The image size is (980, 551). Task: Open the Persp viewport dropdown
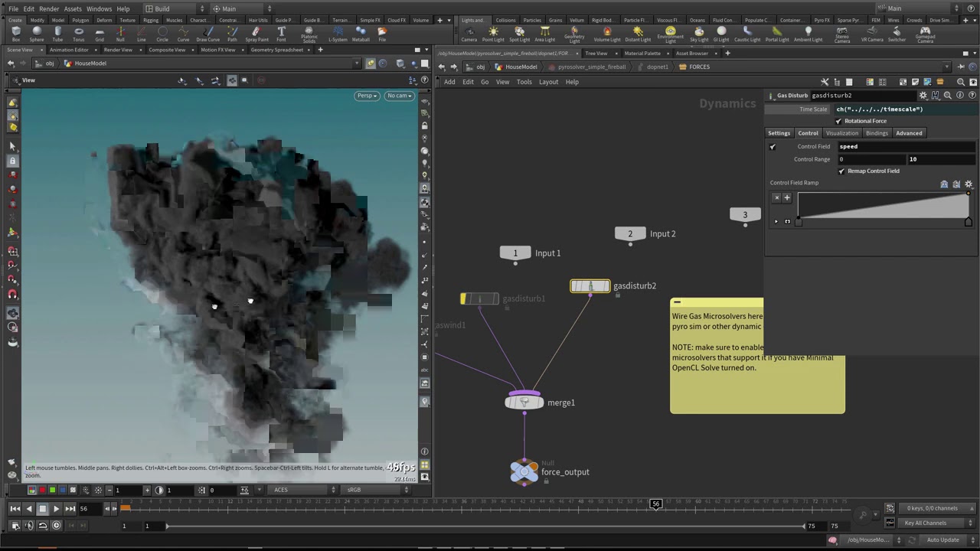pyautogui.click(x=367, y=96)
